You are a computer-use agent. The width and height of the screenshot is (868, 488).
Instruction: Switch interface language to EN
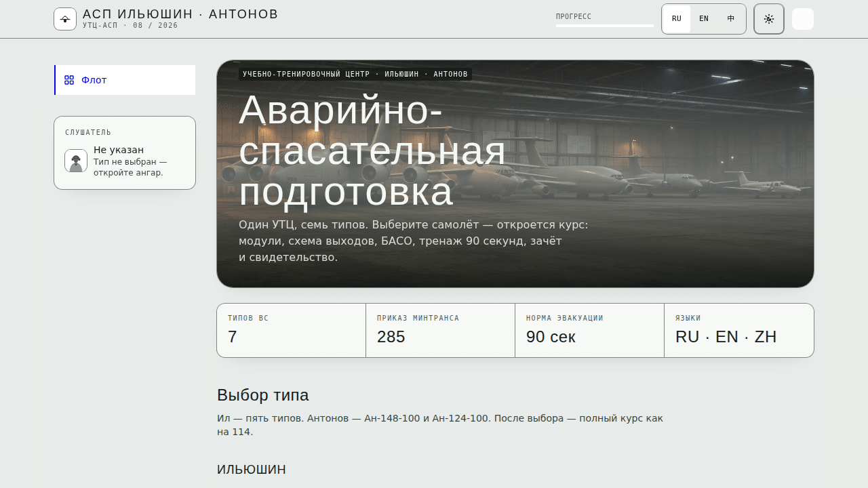point(704,19)
